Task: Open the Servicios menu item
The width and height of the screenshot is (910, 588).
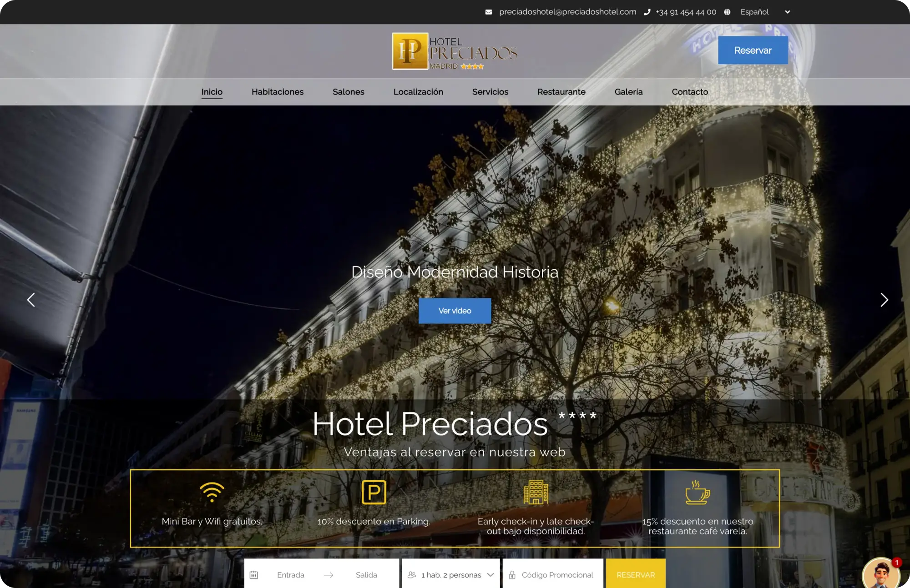Action: 490,92
